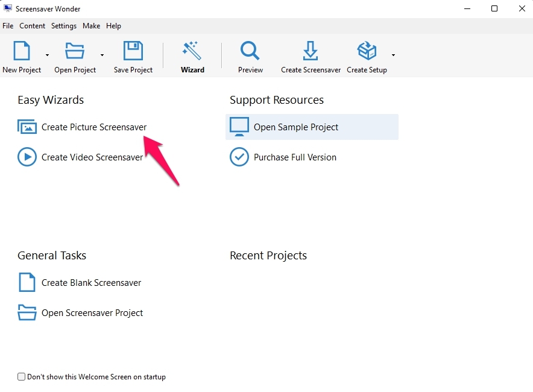This screenshot has width=533, height=392.
Task: Click Create Picture Screensaver link
Action: [x=93, y=127]
